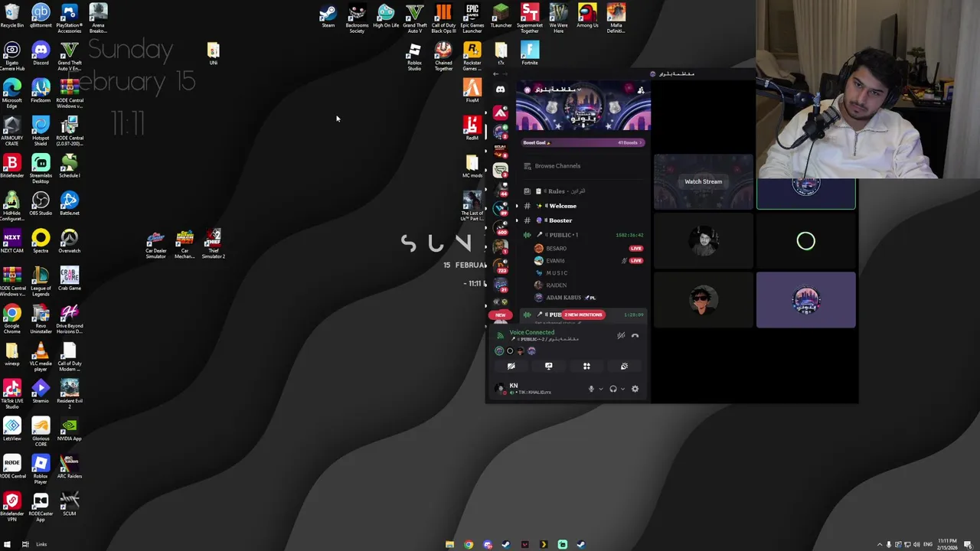
Task: Open Epic Games Launcher shortcut
Action: (x=472, y=18)
